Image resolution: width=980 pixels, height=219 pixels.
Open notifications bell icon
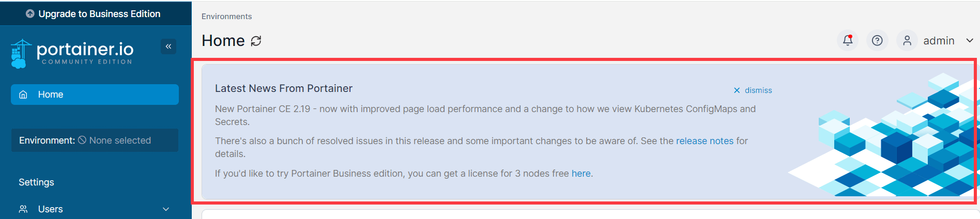point(848,40)
